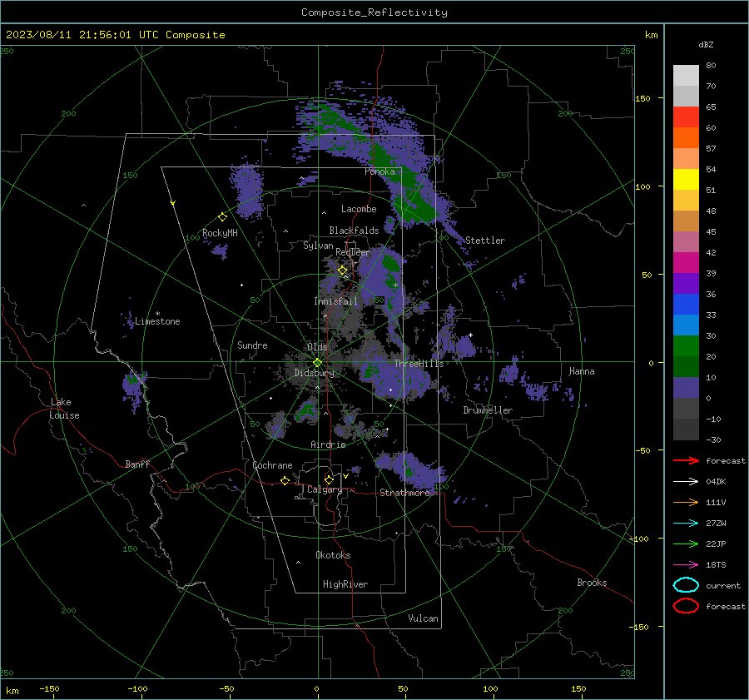Click the green 22JP arrow icon
Viewport: 749px width, 700px height.
pyautogui.click(x=686, y=544)
